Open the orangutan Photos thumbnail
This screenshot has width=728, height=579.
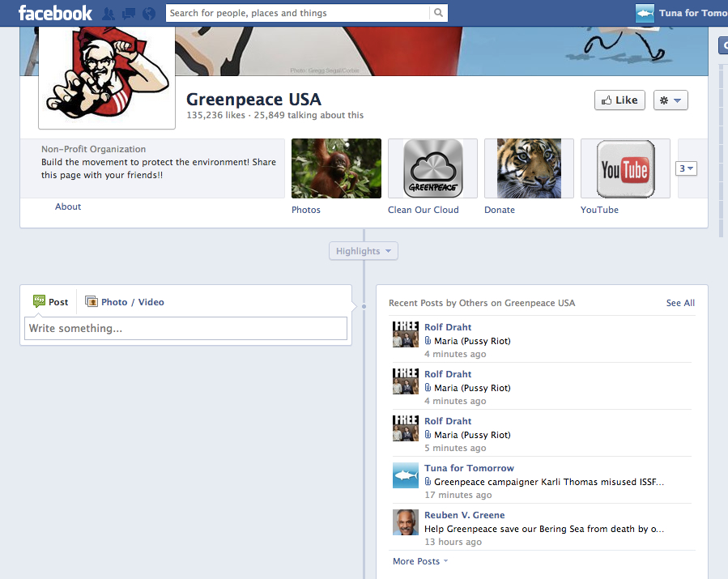[336, 168]
